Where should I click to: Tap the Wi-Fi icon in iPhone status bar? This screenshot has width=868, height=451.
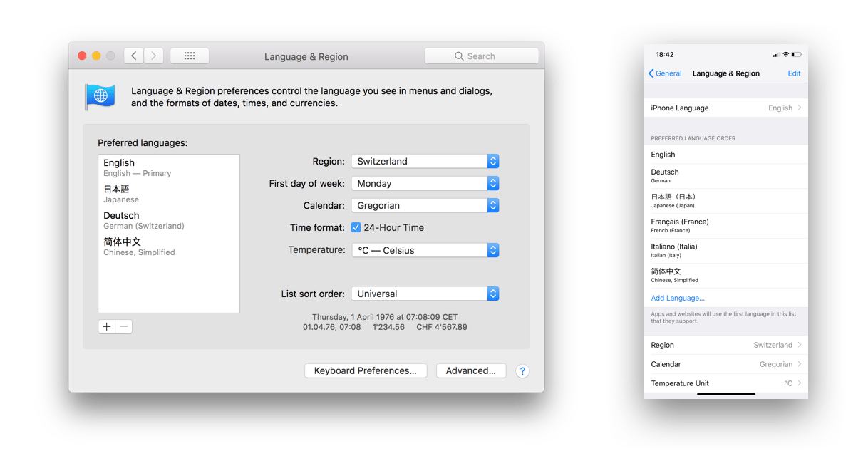pyautogui.click(x=785, y=55)
